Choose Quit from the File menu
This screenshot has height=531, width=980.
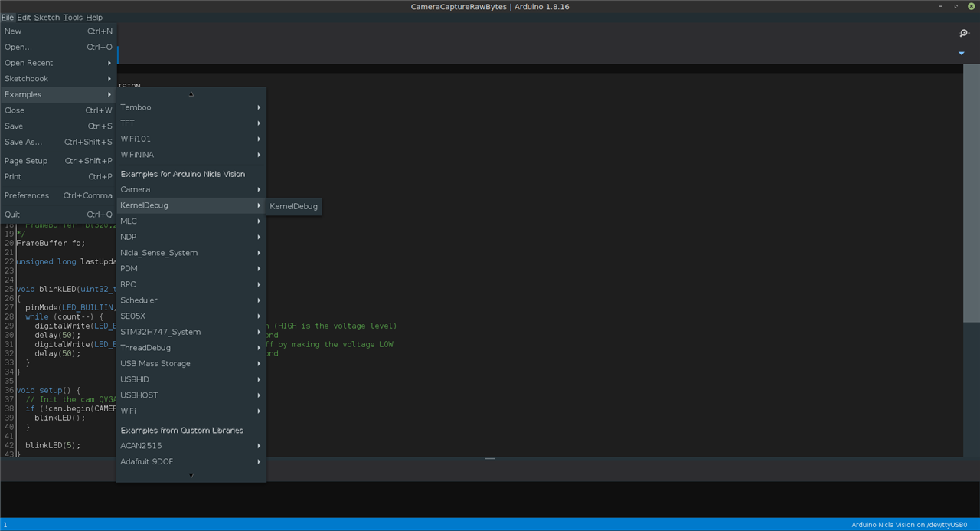pyautogui.click(x=58, y=215)
